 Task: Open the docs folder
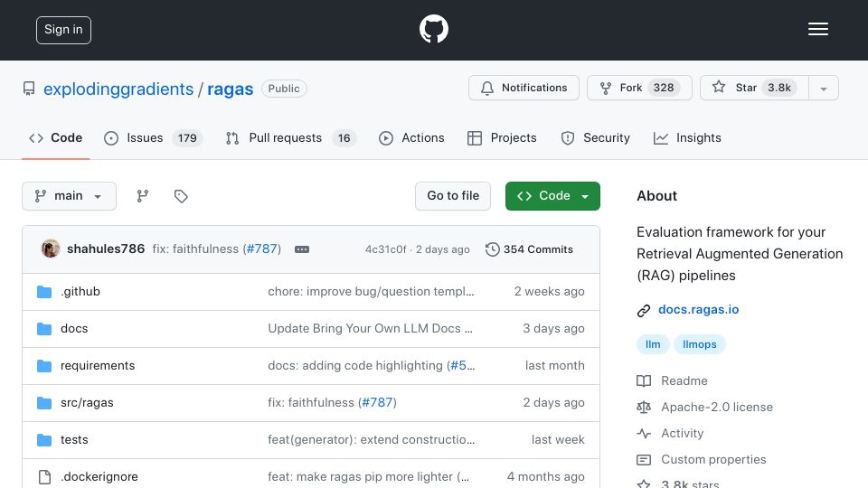coord(74,329)
